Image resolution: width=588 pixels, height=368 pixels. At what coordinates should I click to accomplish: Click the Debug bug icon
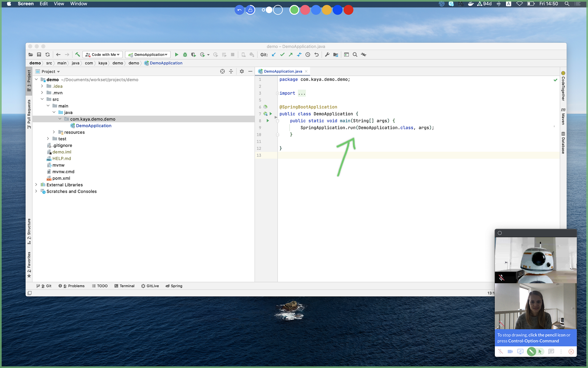pos(185,54)
